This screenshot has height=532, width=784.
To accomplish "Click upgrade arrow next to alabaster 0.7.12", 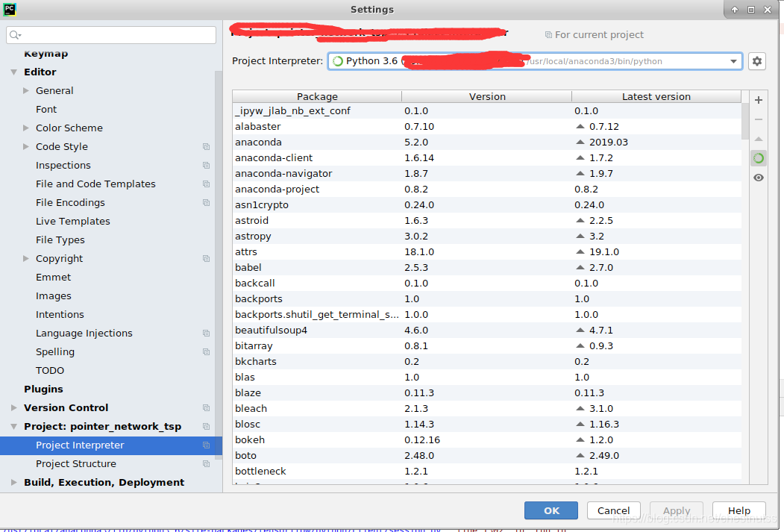I will (x=580, y=127).
